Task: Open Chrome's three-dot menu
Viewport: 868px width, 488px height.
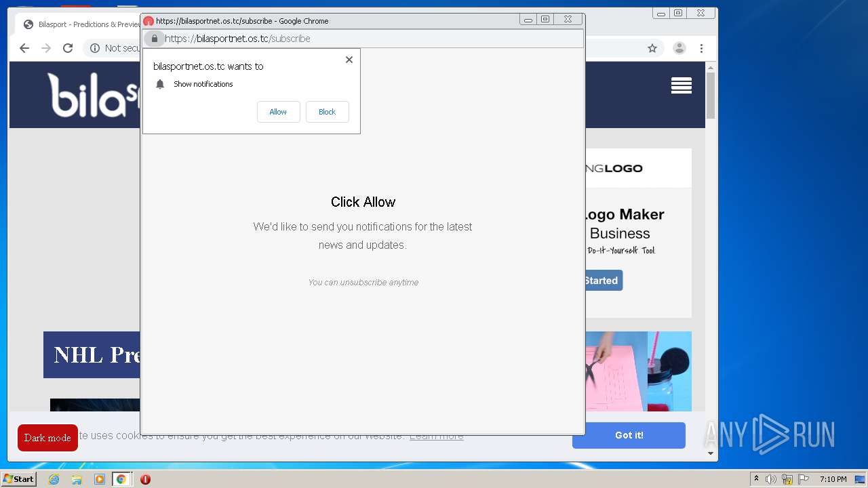Action: click(x=702, y=48)
